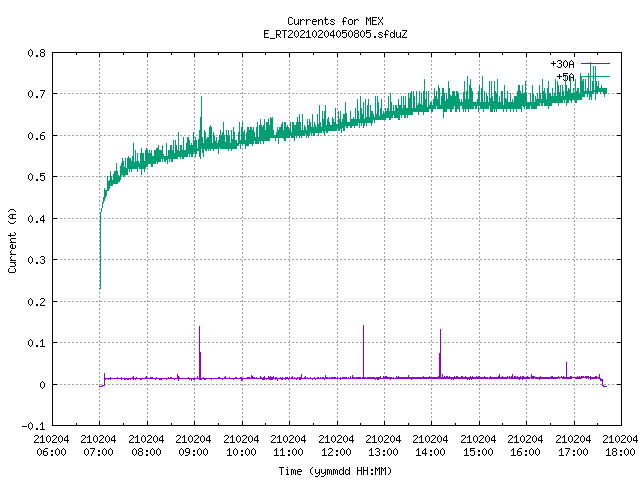Click the 0.4 y-axis tick label
This screenshot has width=640, height=480.
pos(36,219)
